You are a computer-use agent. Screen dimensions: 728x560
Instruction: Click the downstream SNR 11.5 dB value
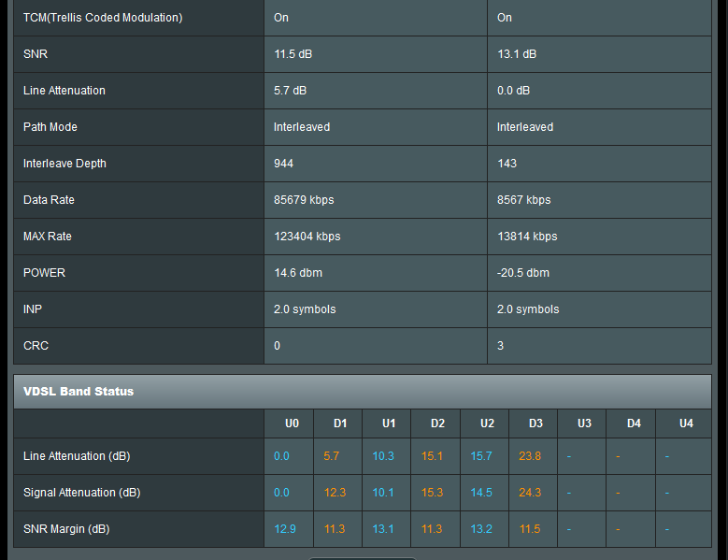point(293,54)
